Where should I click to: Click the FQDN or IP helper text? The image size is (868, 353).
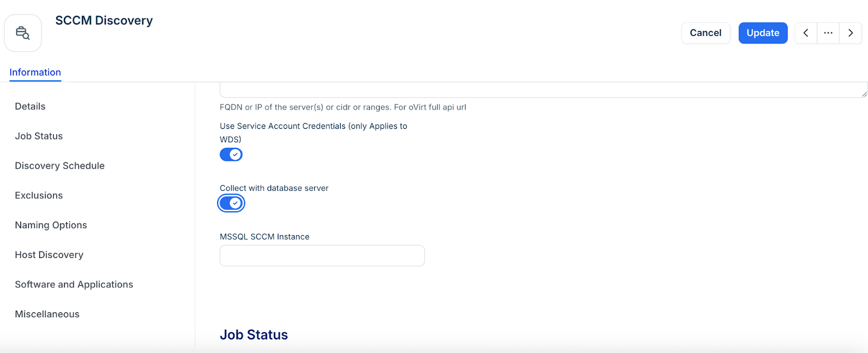(343, 108)
